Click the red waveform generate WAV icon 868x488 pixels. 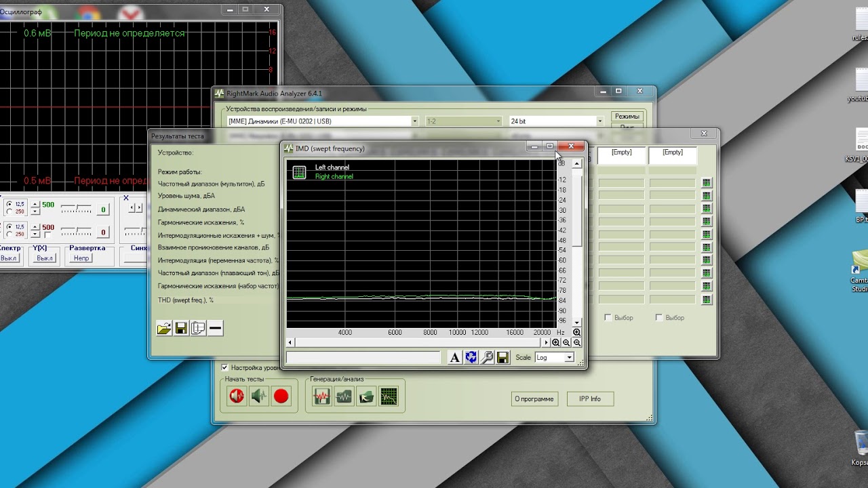click(x=321, y=396)
